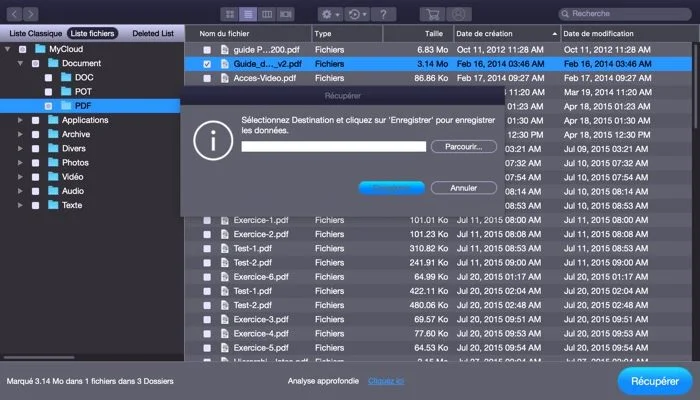700x400 pixels.
Task: Select the Exercice-1.pdf file name
Action: click(x=261, y=220)
